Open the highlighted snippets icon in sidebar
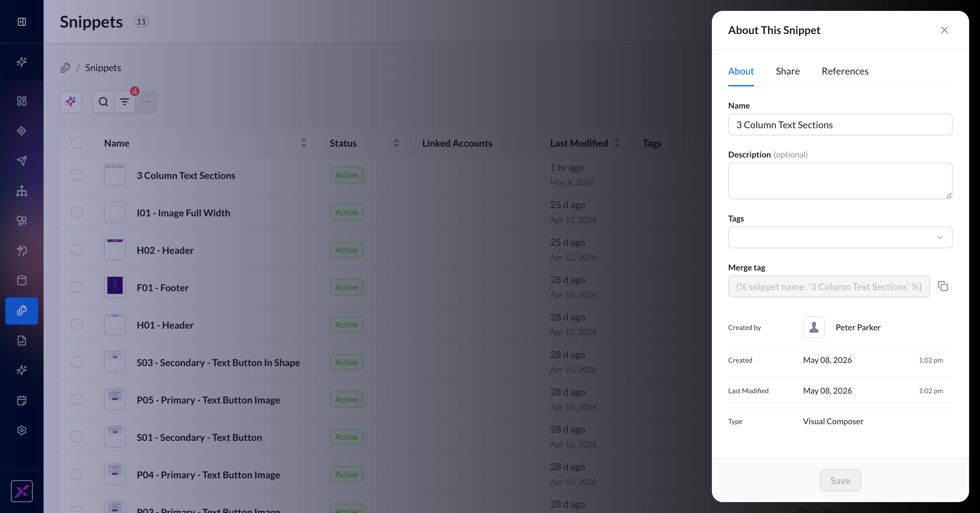Image resolution: width=980 pixels, height=513 pixels. [22, 311]
